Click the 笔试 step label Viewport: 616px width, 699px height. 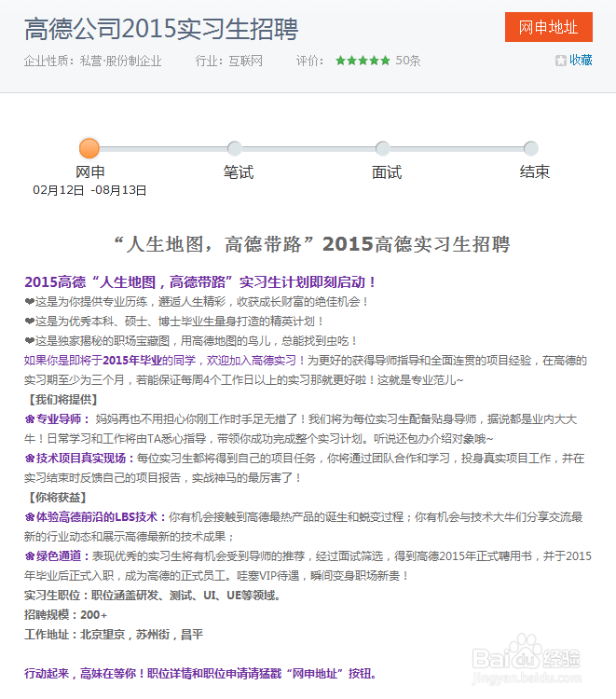click(239, 172)
